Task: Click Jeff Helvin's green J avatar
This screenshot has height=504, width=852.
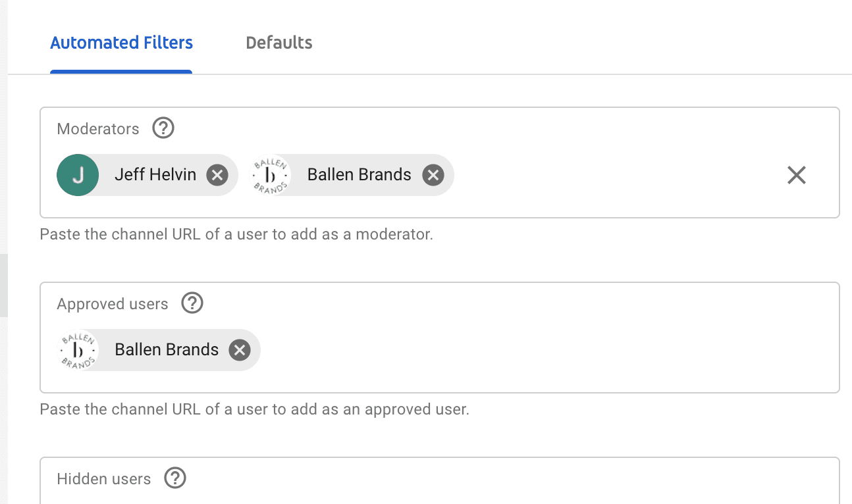Action: 78,175
